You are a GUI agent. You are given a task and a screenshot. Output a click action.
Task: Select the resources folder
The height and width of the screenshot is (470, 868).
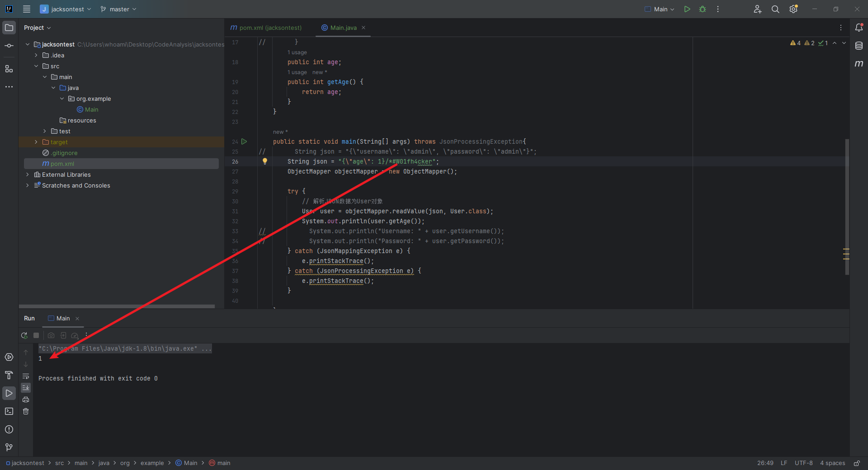click(78, 120)
